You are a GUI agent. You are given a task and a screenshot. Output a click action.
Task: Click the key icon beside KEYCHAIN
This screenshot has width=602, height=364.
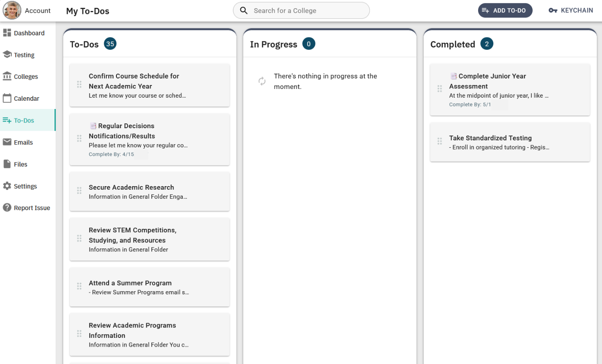pos(553,10)
